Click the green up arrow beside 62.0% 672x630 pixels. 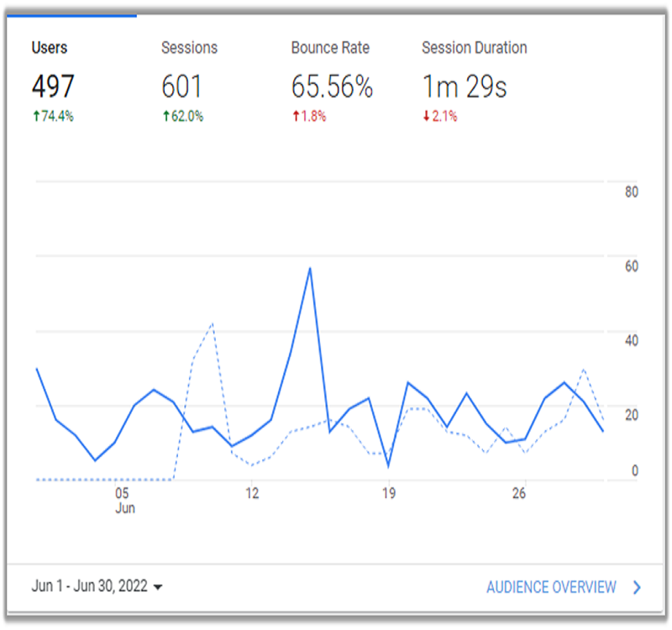coord(165,117)
